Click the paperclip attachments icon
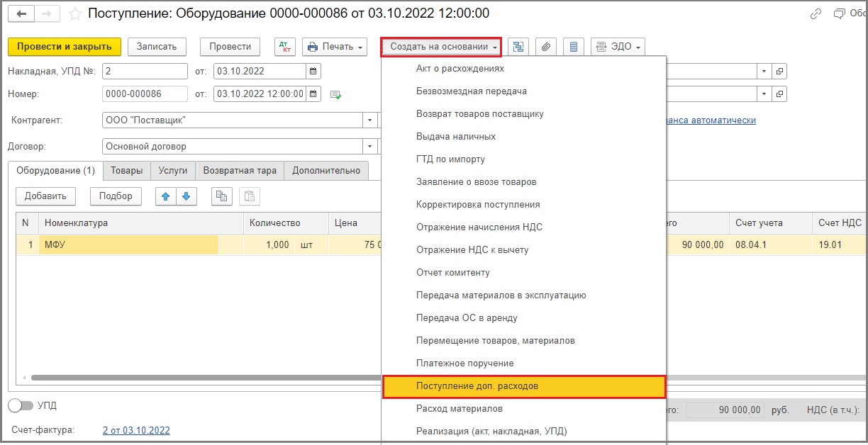Screen dimensions: 868x445 (x=545, y=47)
